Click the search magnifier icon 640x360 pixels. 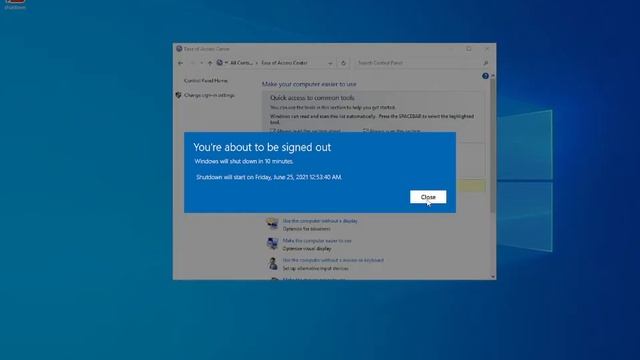point(485,63)
